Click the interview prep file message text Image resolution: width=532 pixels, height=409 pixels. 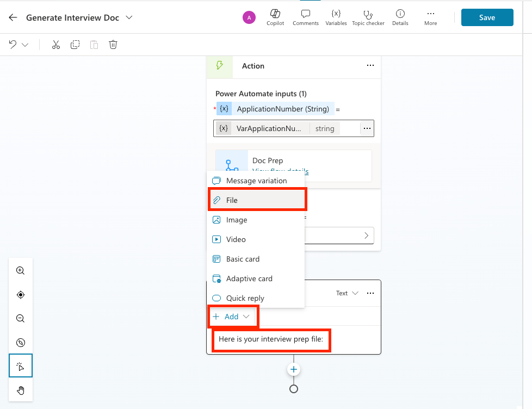coord(271,339)
